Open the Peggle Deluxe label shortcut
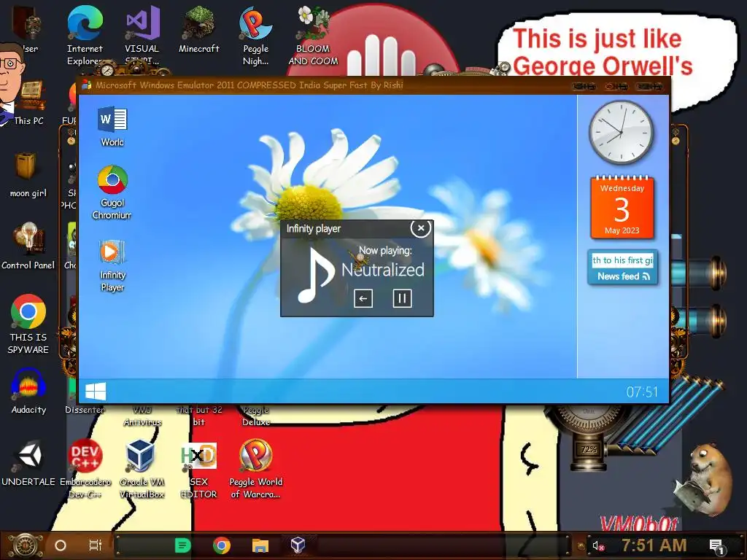Image resolution: width=747 pixels, height=560 pixels. (256, 416)
